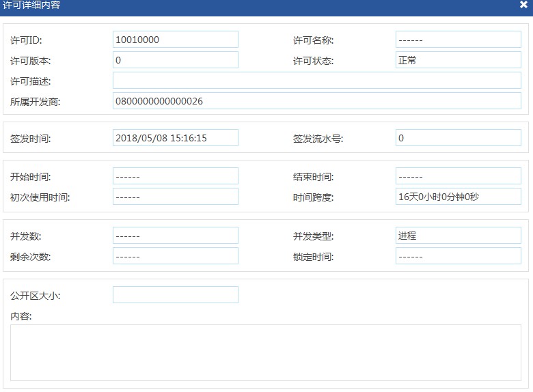Click the 并发类型 field showing 进程

pyautogui.click(x=458, y=236)
